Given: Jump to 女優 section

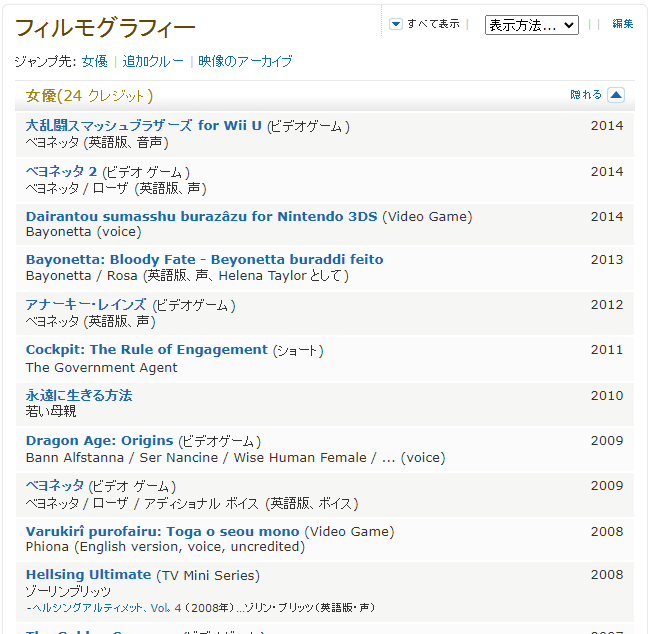Looking at the screenshot, I should tap(95, 61).
